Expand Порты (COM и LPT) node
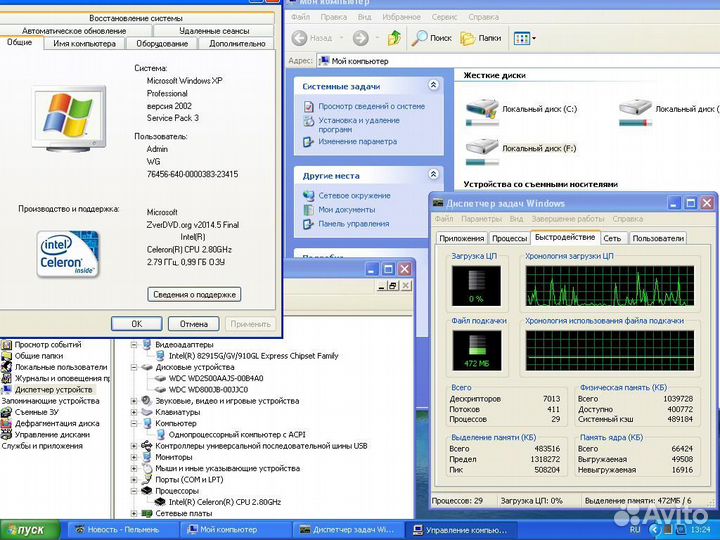Screen dimensions: 720x540 pos(134,480)
